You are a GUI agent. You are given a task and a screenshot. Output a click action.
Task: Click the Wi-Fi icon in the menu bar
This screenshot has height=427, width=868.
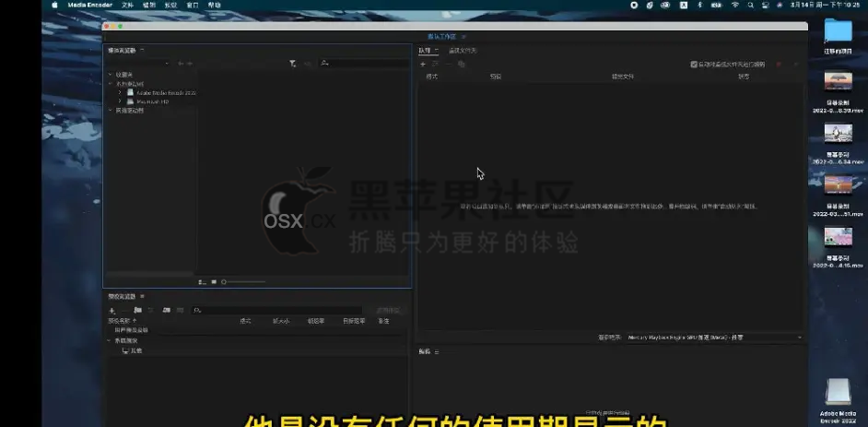[735, 5]
